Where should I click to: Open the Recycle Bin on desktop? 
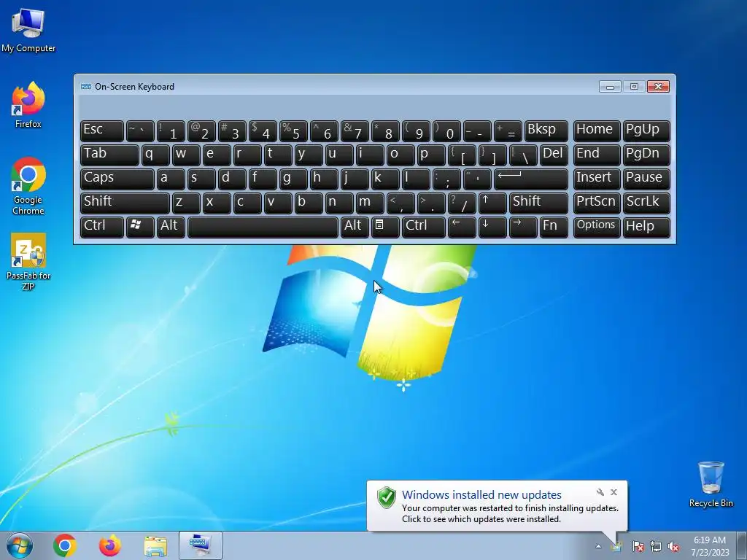point(711,484)
